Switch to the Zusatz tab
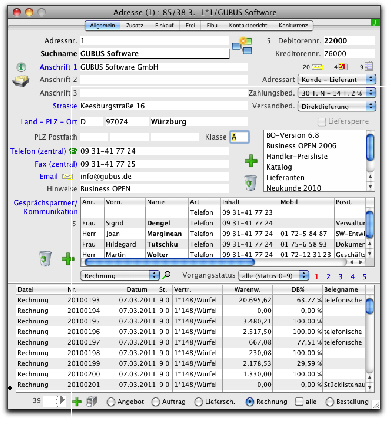 [x=134, y=25]
